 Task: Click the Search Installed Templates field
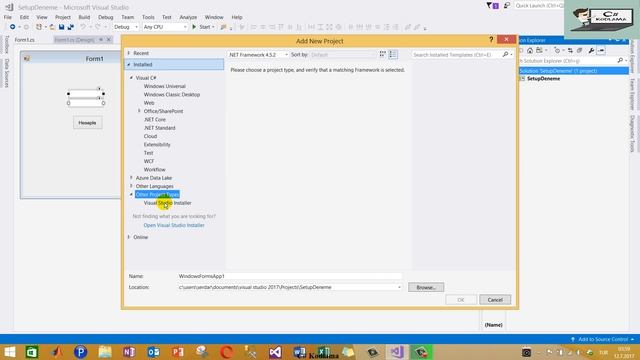point(456,54)
